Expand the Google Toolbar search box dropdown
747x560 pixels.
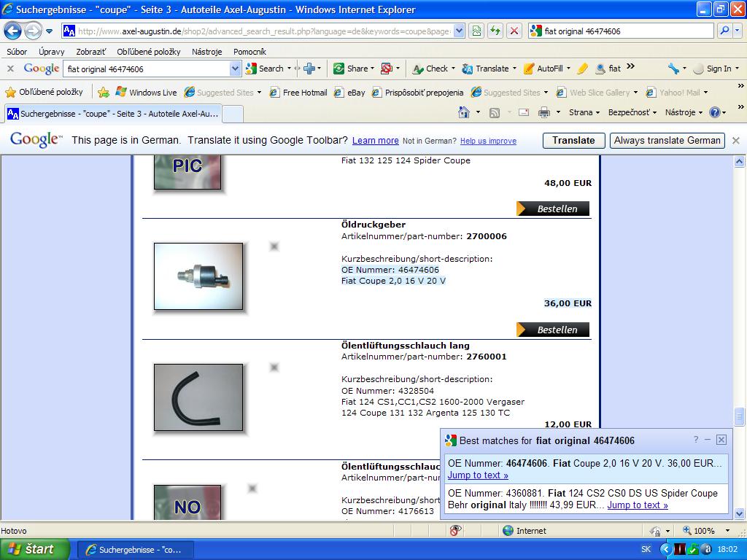(x=235, y=69)
